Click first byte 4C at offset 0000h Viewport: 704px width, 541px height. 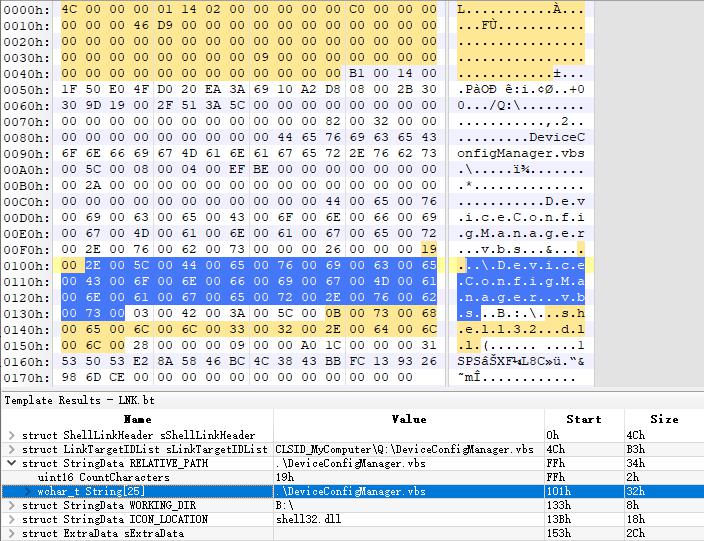point(69,9)
